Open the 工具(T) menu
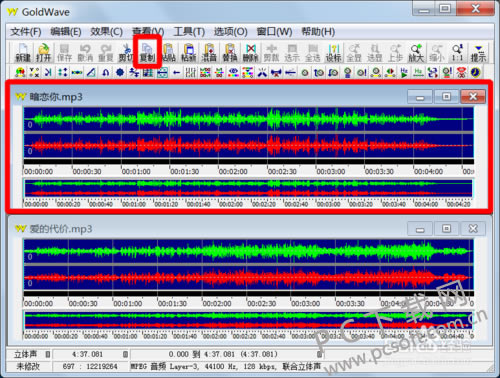 [189, 32]
